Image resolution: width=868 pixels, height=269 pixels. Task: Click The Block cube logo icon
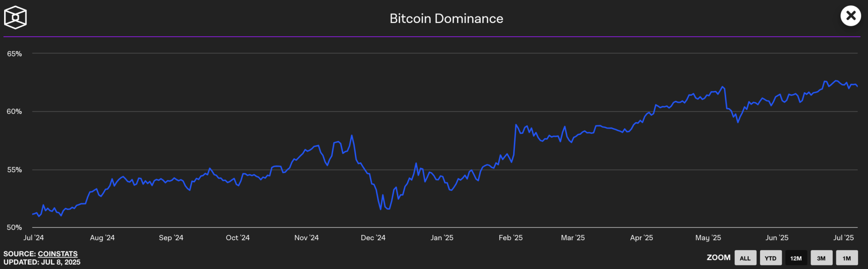(15, 18)
